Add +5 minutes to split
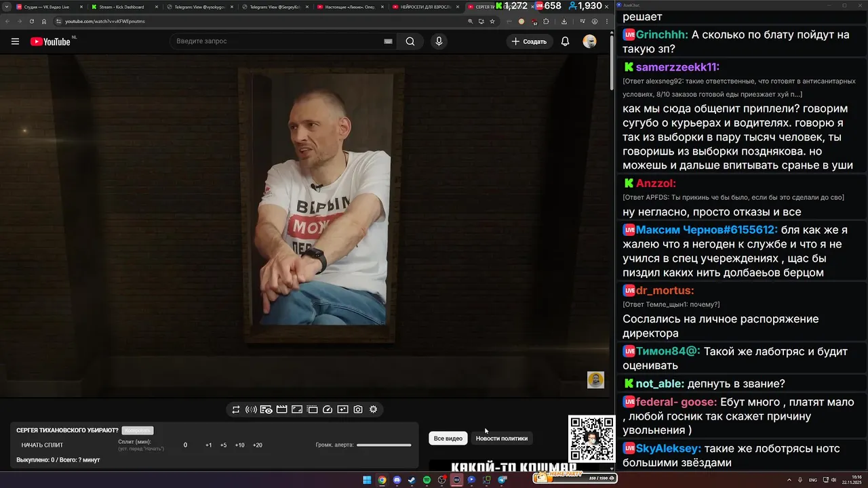This screenshot has height=488, width=868. pyautogui.click(x=223, y=445)
